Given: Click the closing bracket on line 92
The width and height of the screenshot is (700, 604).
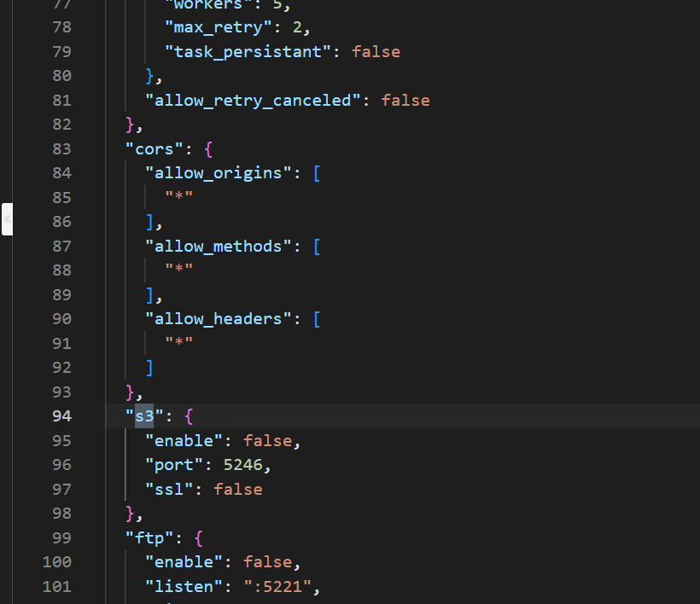Looking at the screenshot, I should 149,368.
